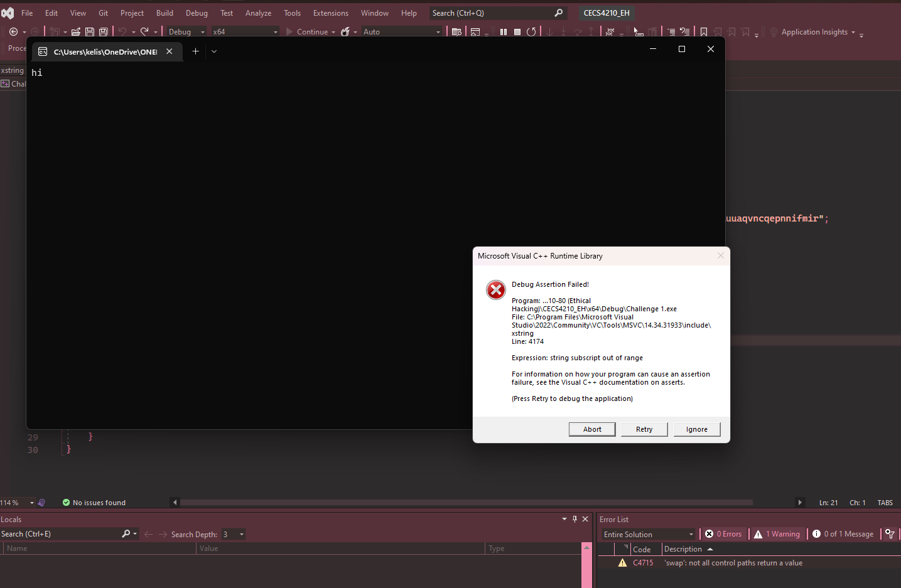901x588 pixels.
Task: Expand the Continue button dropdown arrow
Action: coord(333,32)
